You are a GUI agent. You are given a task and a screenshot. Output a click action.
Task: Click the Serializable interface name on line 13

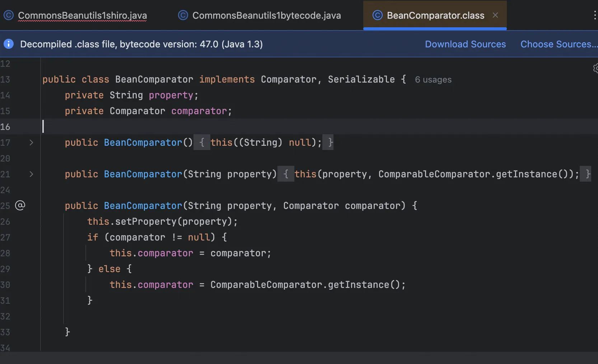pos(361,79)
